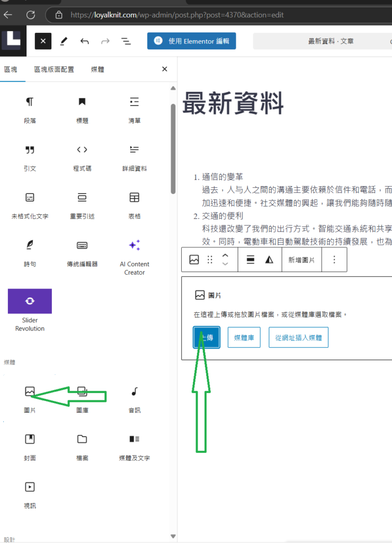
Task: Toggle the block inserter with X button
Action: pos(43,41)
